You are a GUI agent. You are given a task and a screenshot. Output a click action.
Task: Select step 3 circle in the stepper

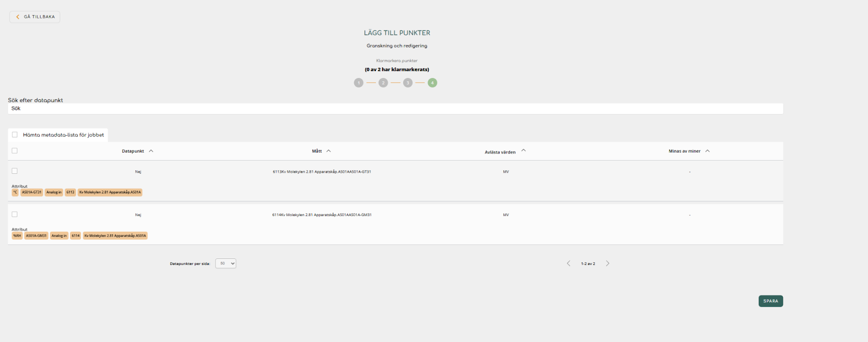(407, 83)
